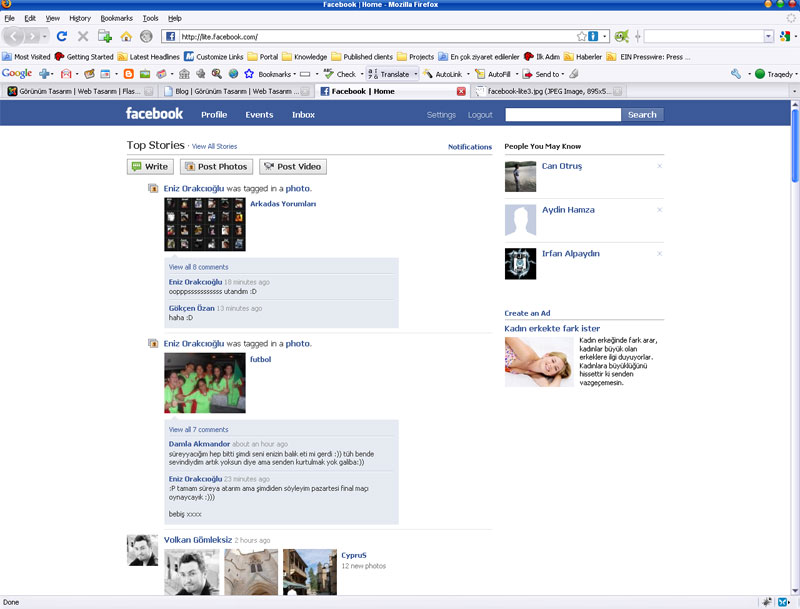Screen dimensions: 800x609
Task: Open the Published clients bookmark folder
Action: (362, 57)
